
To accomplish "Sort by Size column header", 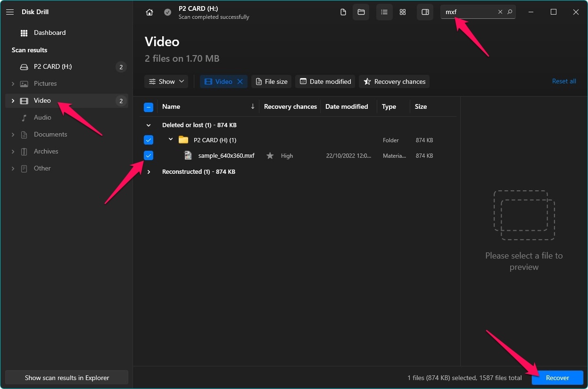I will (421, 106).
